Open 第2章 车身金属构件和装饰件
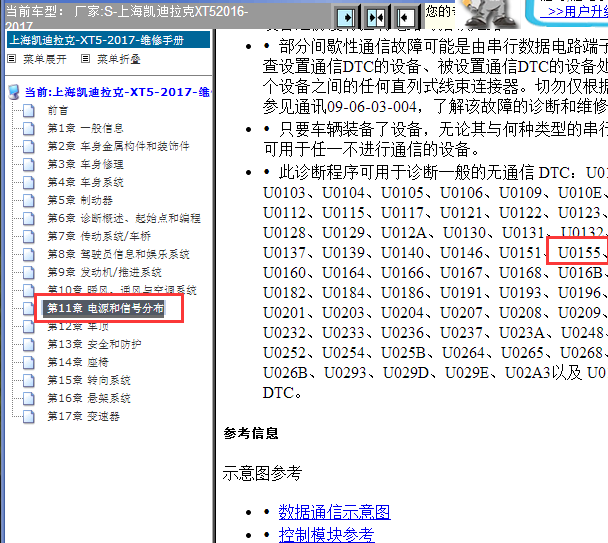Viewport: 608px width, 543px height. tap(118, 146)
